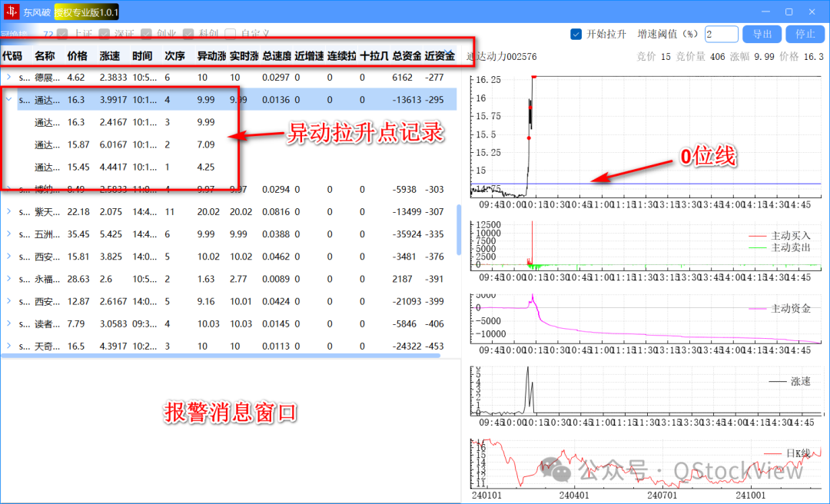Click the 通达动力002576 chart title

point(501,57)
